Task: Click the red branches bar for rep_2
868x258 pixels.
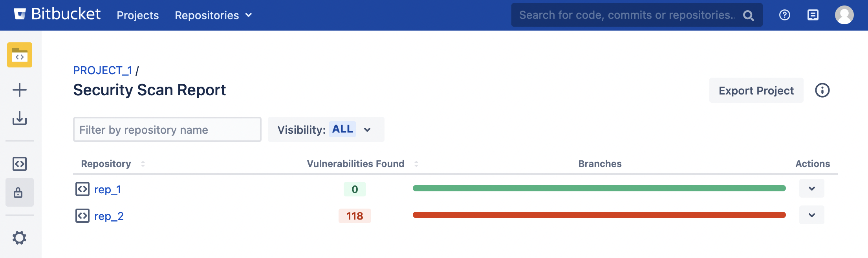Action: point(599,215)
